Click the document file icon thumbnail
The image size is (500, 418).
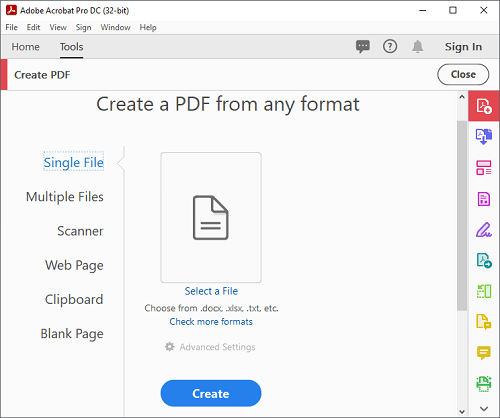tap(211, 217)
